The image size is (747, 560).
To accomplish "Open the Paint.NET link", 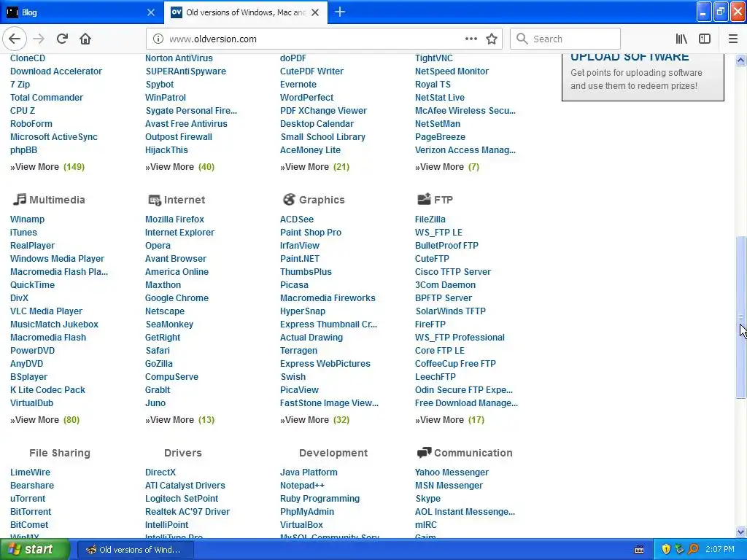I will point(300,259).
